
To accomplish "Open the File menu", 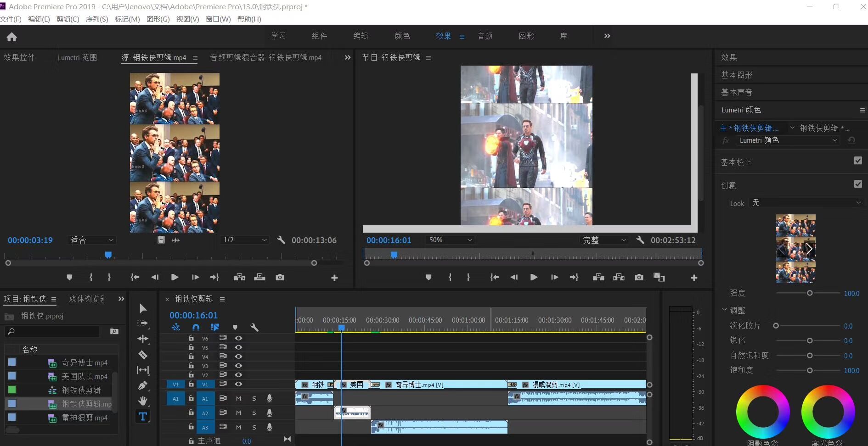I will pos(11,19).
